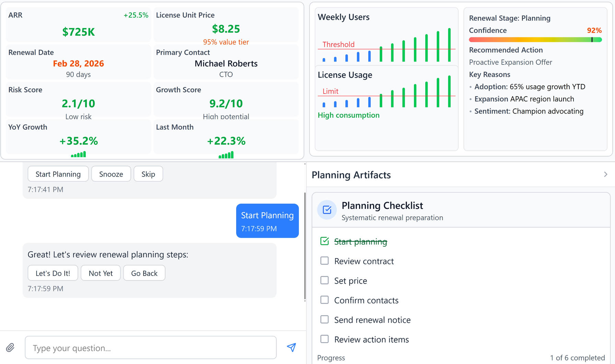615x364 pixels.
Task: Check the Set price checkbox
Action: tap(324, 280)
